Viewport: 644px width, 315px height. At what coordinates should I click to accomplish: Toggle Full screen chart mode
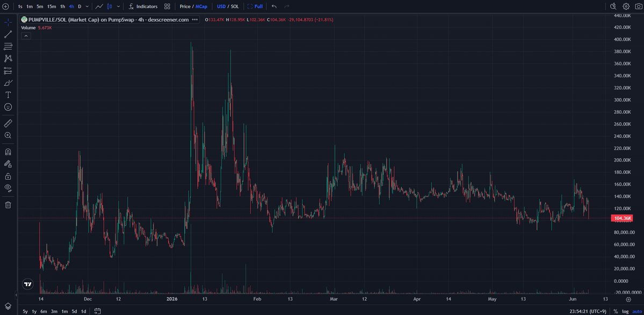[255, 6]
